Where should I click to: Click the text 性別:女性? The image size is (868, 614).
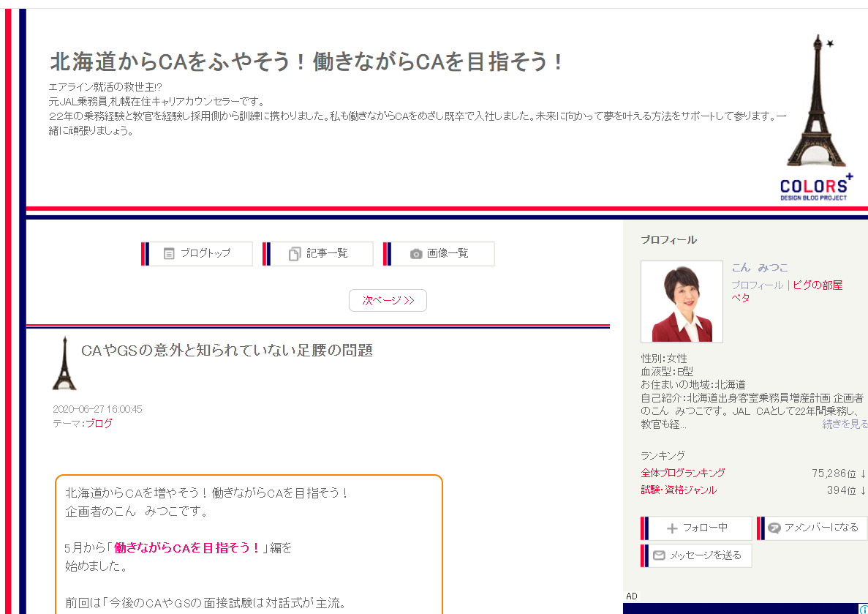click(x=664, y=359)
